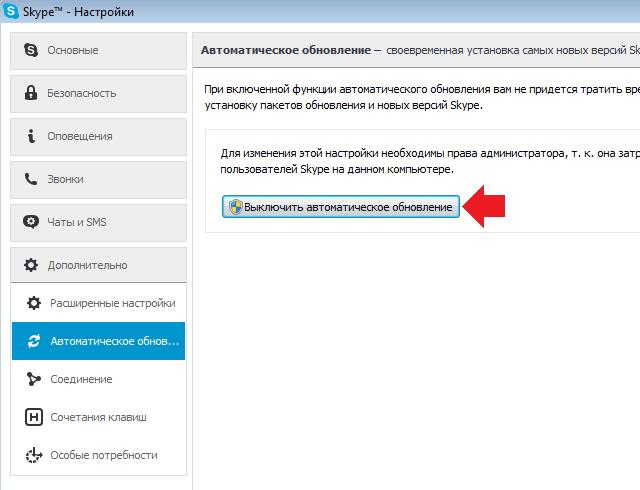Screen dimensions: 640x490
Task: Click the info icon next to Оповещения
Action: click(x=30, y=136)
